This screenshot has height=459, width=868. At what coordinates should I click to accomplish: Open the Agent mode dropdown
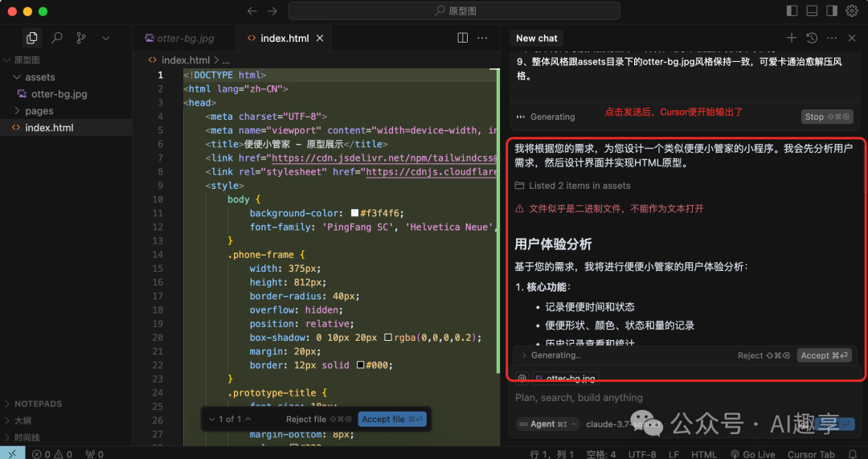[x=547, y=424]
